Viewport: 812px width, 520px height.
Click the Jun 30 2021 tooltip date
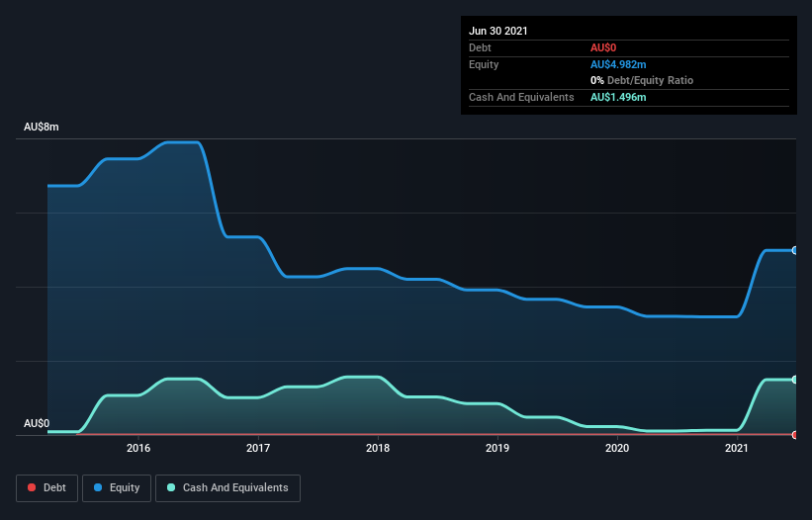[498, 31]
